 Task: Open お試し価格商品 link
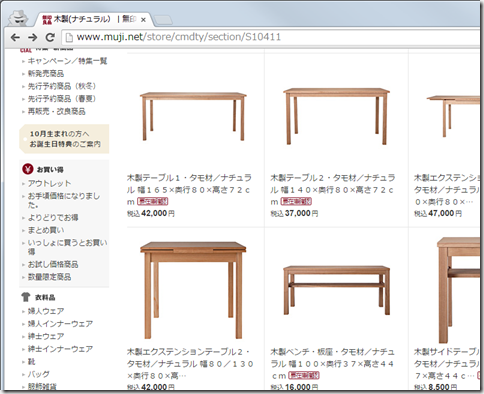[x=53, y=264]
